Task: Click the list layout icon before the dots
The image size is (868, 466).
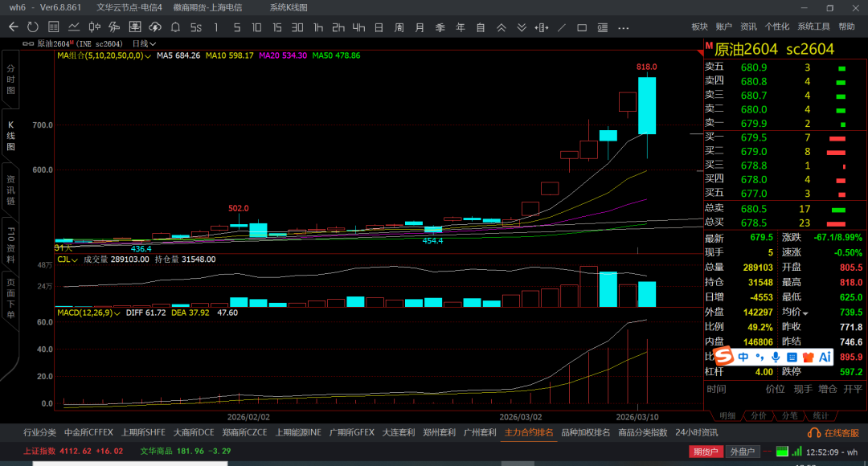Action: [603, 27]
